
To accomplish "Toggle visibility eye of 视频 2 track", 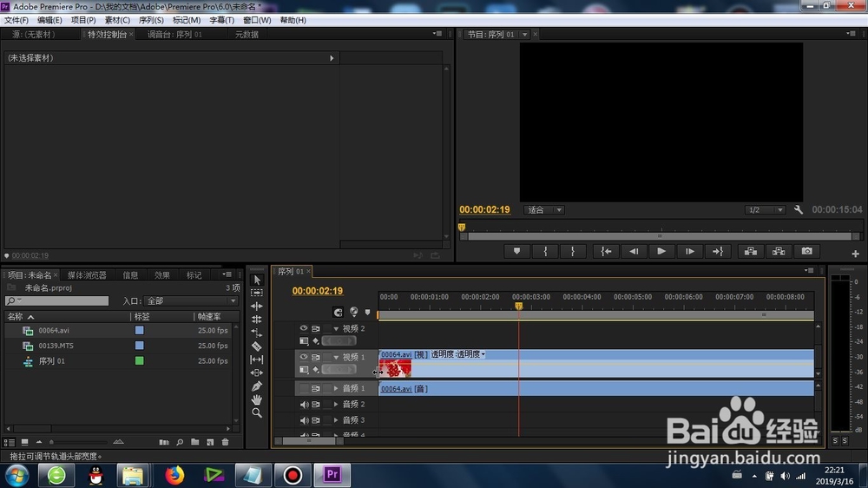I will pyautogui.click(x=303, y=328).
